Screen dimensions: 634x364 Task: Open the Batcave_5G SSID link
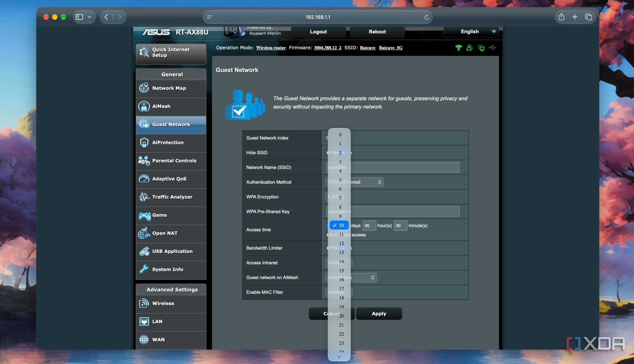pos(391,48)
